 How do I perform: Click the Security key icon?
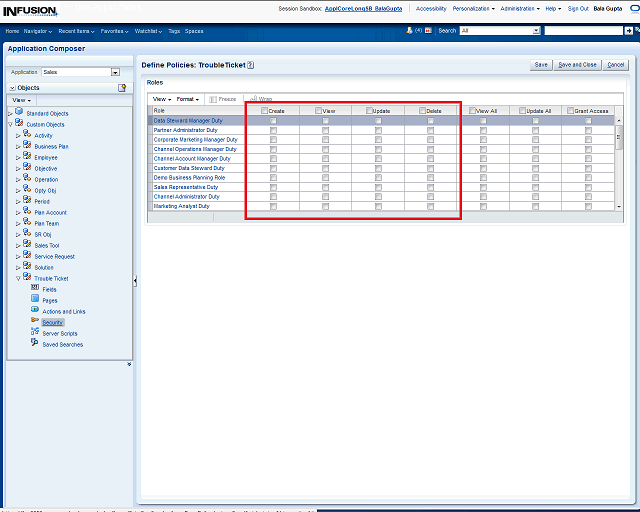(35, 322)
